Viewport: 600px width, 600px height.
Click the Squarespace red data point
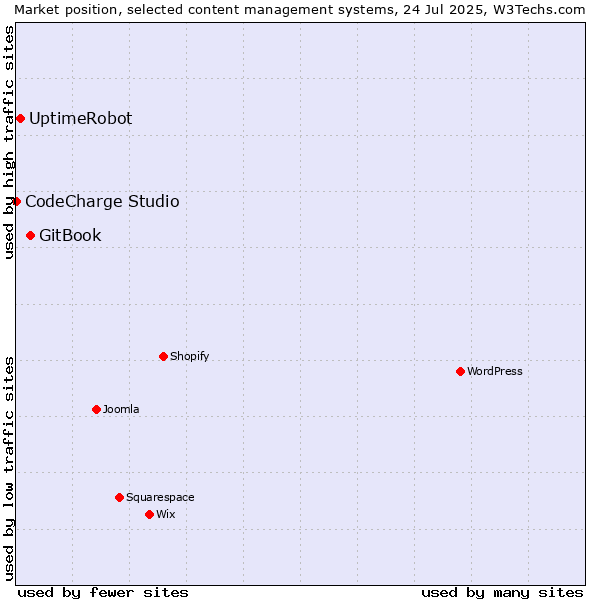coord(119,497)
